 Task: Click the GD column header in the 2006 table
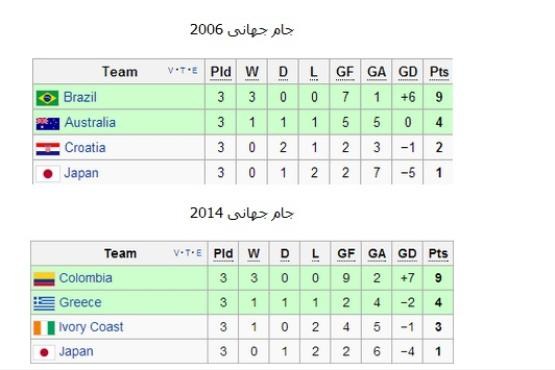(408, 72)
